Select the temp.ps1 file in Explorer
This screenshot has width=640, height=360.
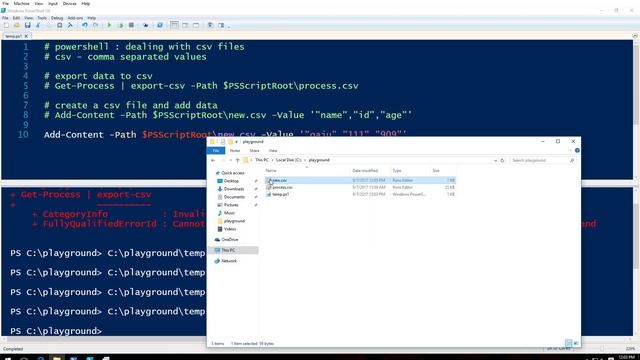click(x=360, y=194)
